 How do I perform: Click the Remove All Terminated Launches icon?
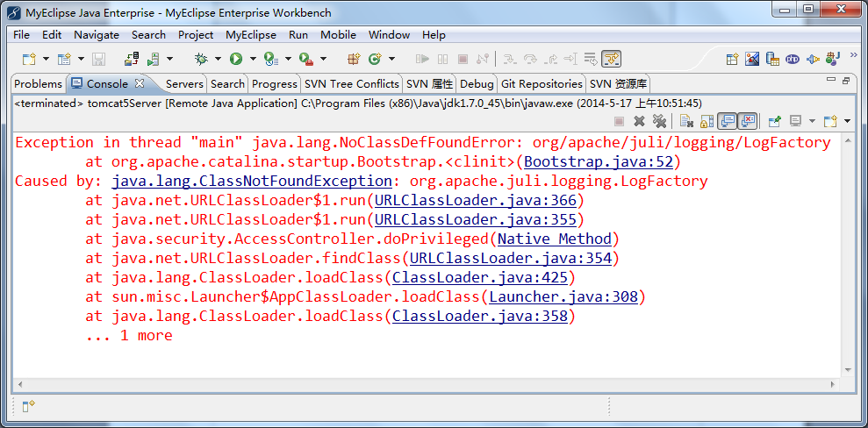click(x=659, y=120)
